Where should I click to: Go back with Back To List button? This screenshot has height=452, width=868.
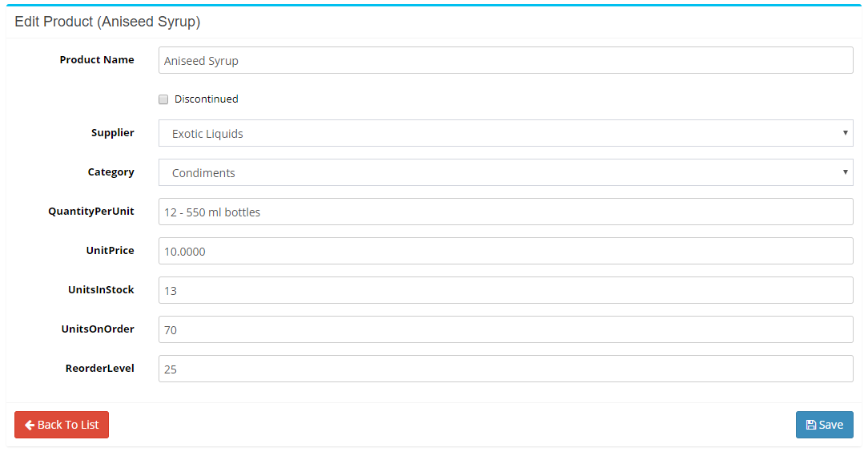point(62,425)
